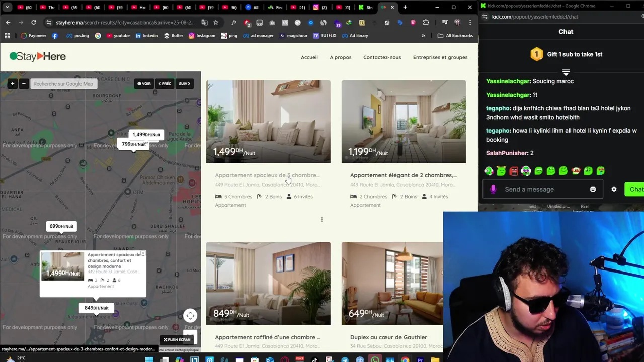Open Kick chat settings gear
644x362 pixels.
[614, 189]
